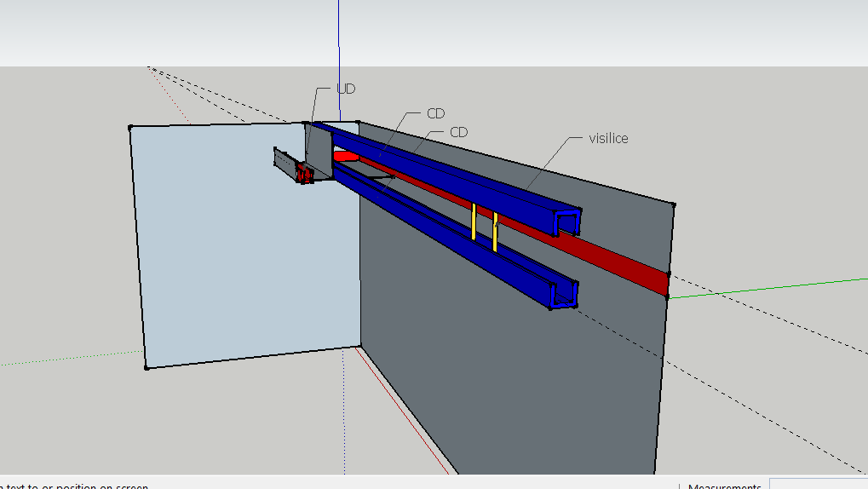Focus the Measurements input box
Screen dimensions: 868x489
click(x=818, y=484)
